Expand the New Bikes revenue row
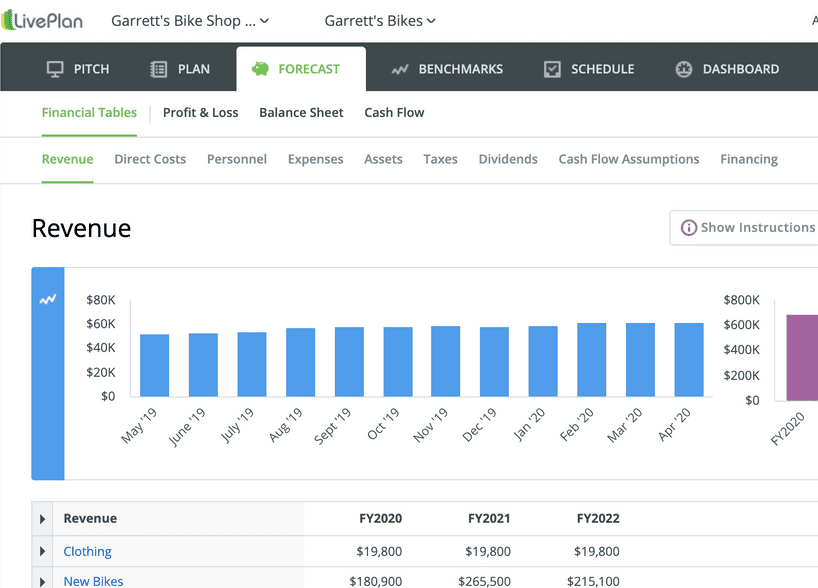 pyautogui.click(x=42, y=580)
